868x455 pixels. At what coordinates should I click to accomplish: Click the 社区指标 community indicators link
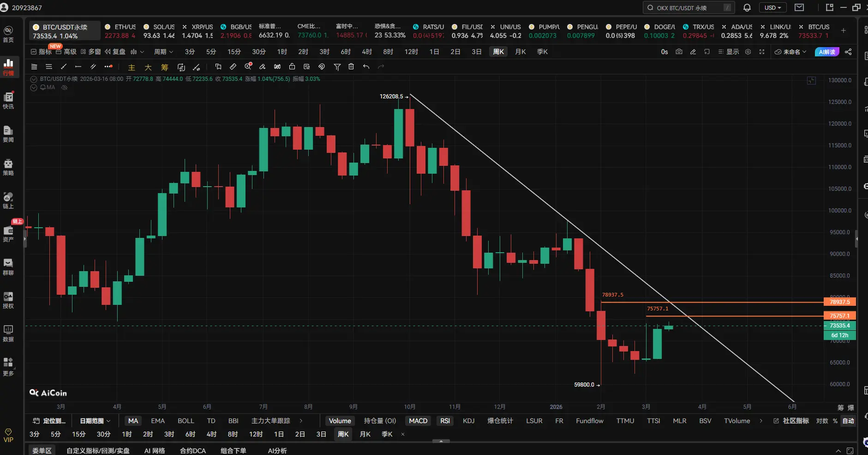pyautogui.click(x=791, y=421)
